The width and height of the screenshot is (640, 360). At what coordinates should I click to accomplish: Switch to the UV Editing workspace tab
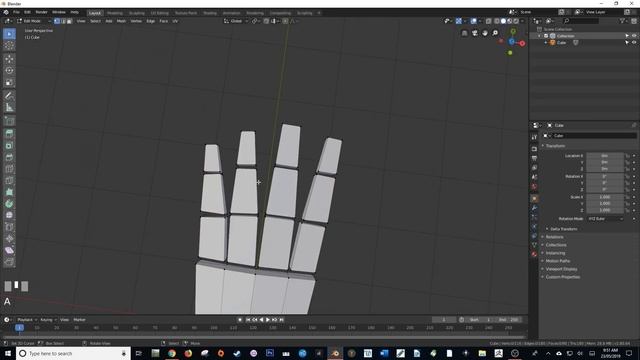click(x=160, y=13)
